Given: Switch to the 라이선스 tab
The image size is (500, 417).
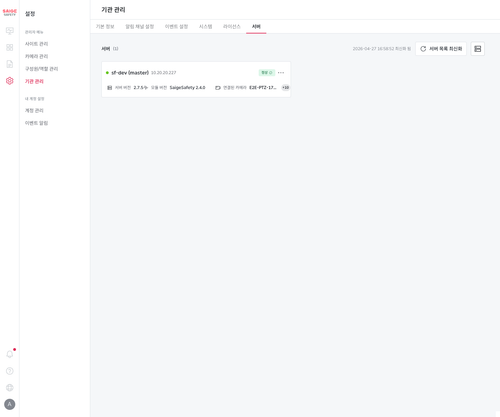Looking at the screenshot, I should (232, 26).
